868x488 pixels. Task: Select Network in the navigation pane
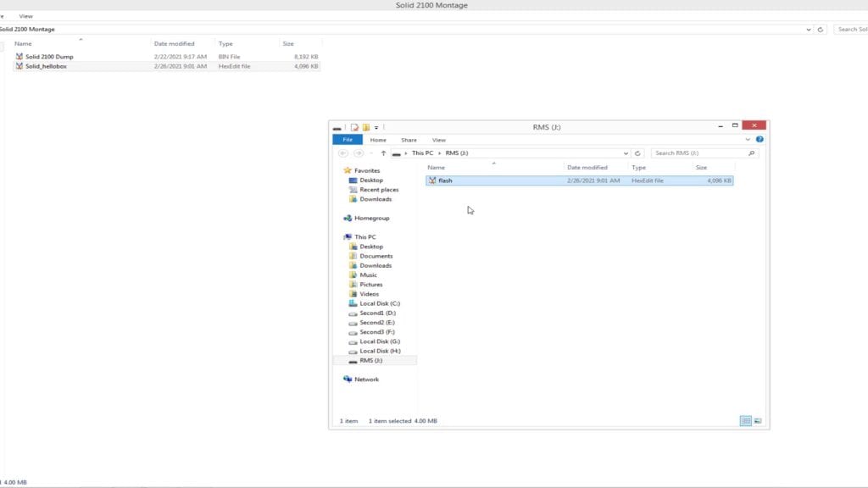pos(366,380)
